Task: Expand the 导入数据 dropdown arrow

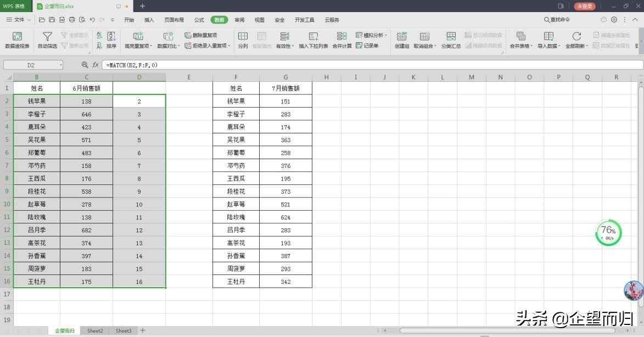Action: pyautogui.click(x=559, y=47)
